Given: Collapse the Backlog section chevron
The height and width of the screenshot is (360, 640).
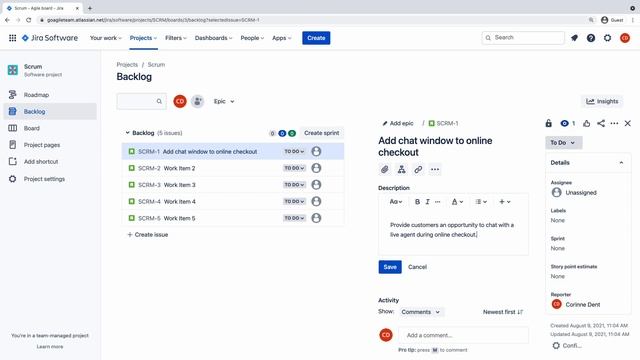Looking at the screenshot, I should [x=127, y=133].
